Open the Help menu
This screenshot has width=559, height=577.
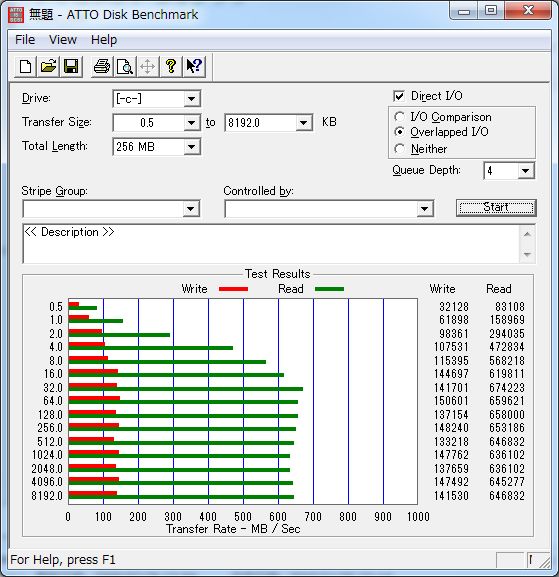[104, 40]
